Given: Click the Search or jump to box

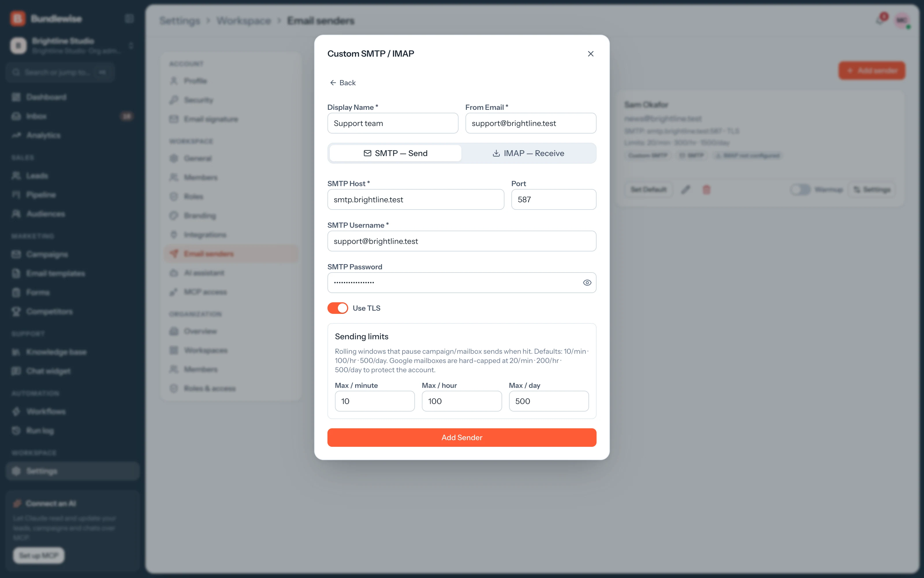Looking at the screenshot, I should tap(60, 72).
